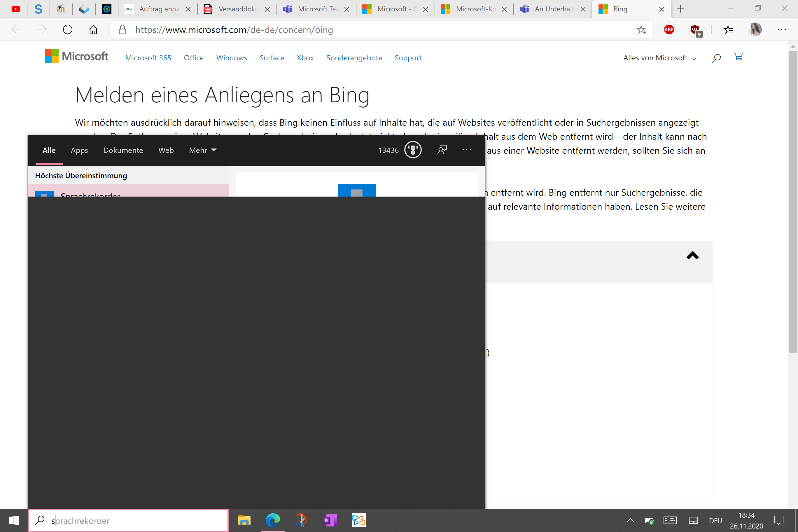798x532 pixels.
Task: Click the Microsoft logo
Action: (77, 56)
